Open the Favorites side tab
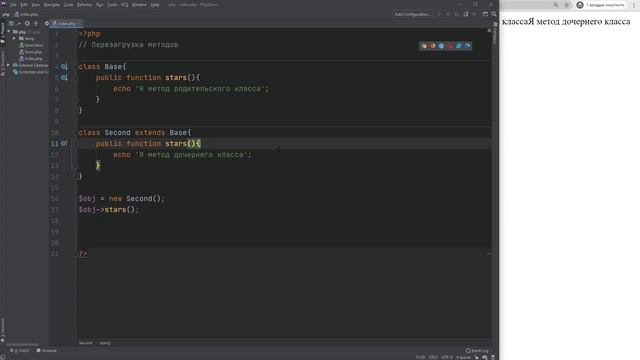The image size is (640, 360). 2,329
